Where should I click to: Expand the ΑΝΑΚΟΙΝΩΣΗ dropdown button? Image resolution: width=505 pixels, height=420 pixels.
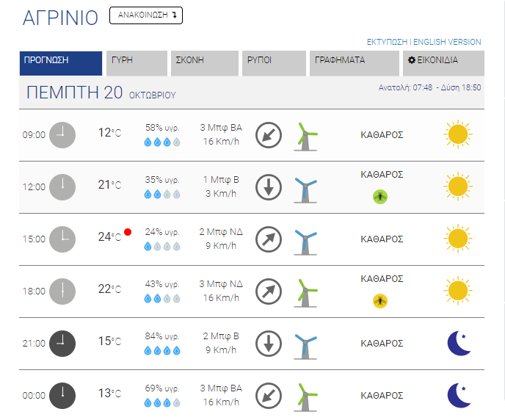tap(146, 15)
